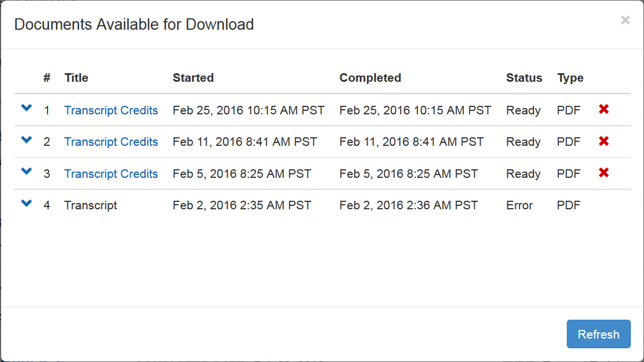Click the Type column header

click(x=570, y=78)
